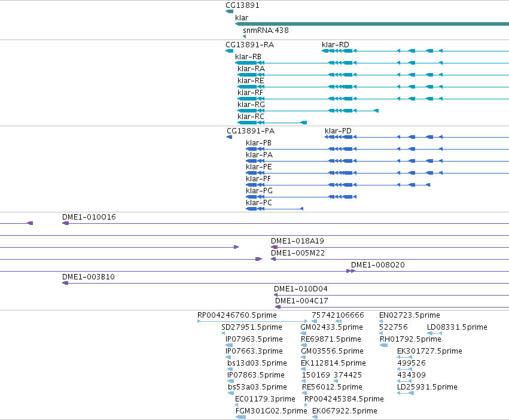Select the klar-RF transcript label
The height and width of the screenshot is (420, 509).
click(250, 93)
